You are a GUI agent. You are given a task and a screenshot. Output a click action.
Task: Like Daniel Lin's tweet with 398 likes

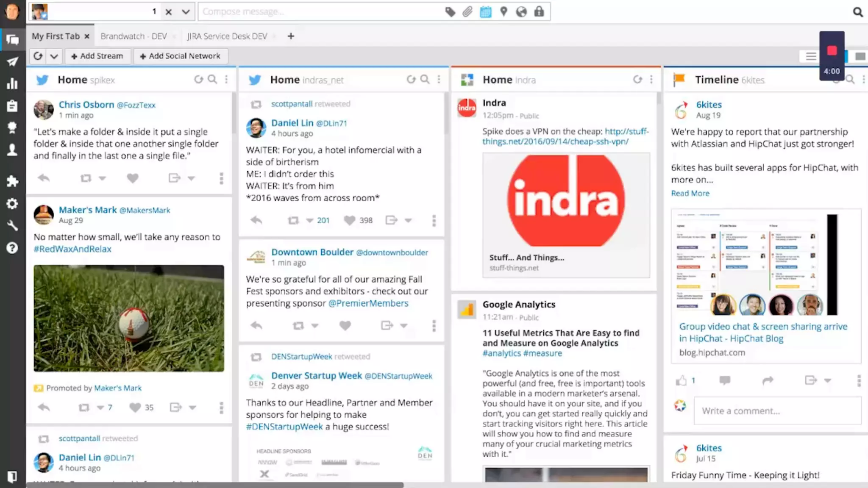349,220
